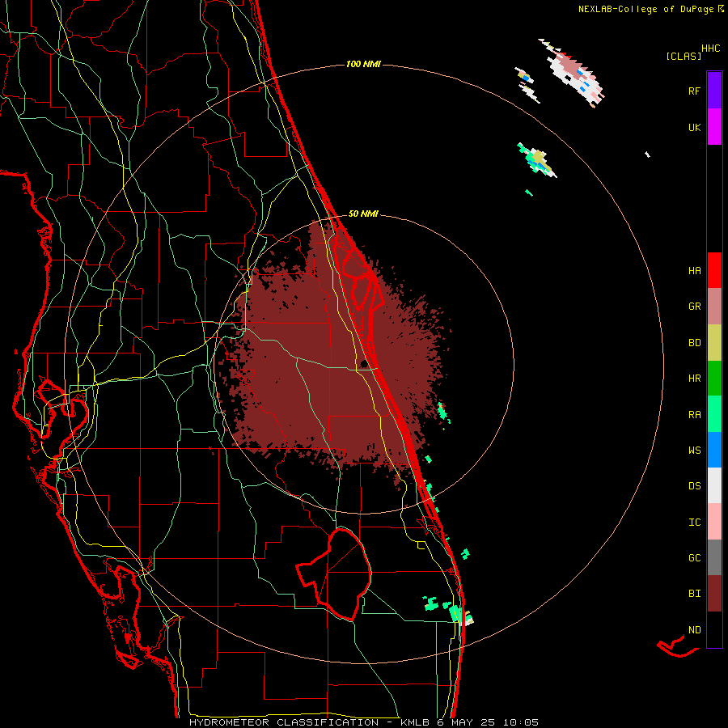Click the HR green legend swatch
The height and width of the screenshot is (728, 728).
(714, 379)
